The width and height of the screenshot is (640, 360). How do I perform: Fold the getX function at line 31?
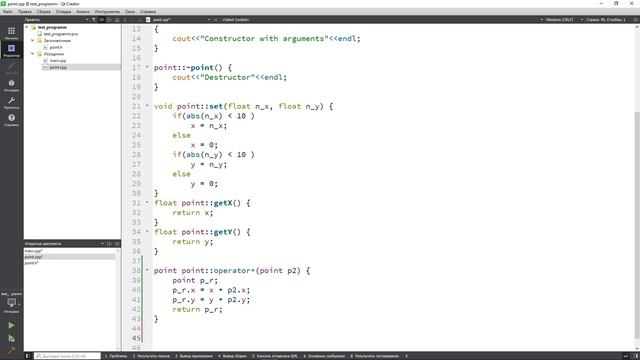tap(147, 202)
